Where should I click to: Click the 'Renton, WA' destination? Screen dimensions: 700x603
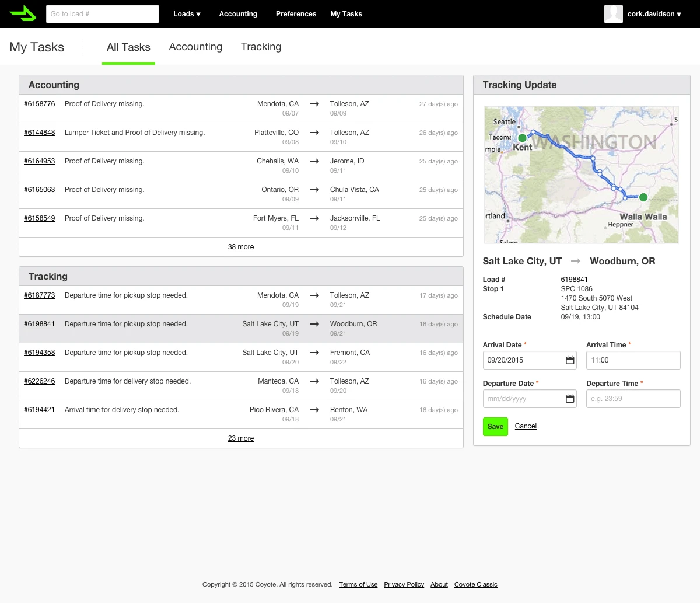pos(349,410)
